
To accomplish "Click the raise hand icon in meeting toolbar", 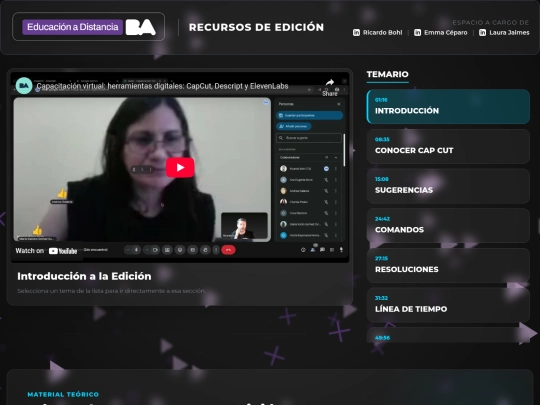I will [x=205, y=250].
